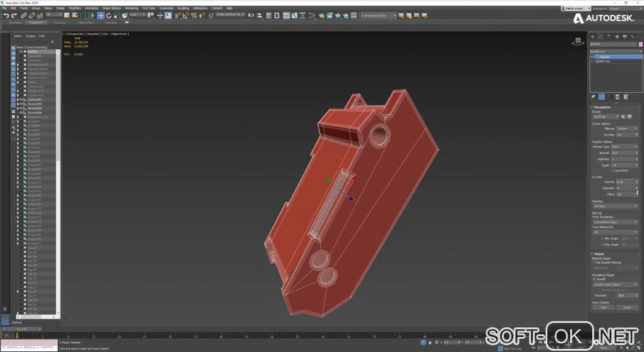The image size is (644, 352).
Task: Toggle the Spinner Snap icon
Action: (x=201, y=16)
